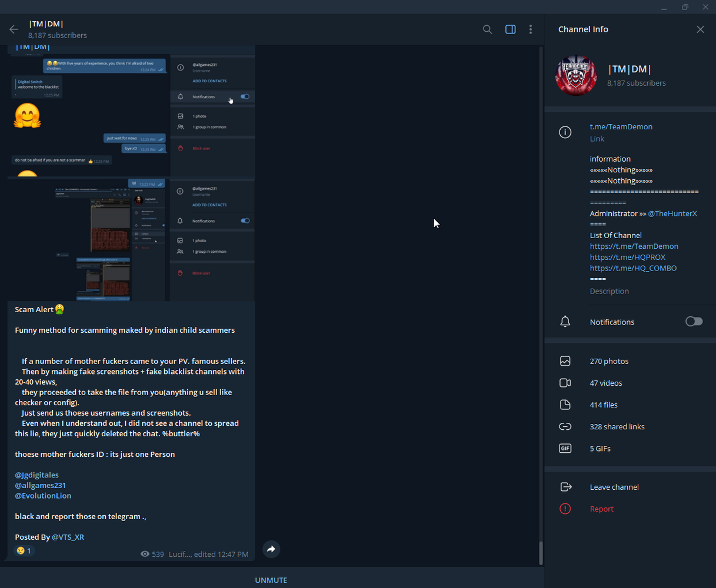The image size is (716, 588).
Task: Click the |TM|DM| title in header
Action: 46,24
